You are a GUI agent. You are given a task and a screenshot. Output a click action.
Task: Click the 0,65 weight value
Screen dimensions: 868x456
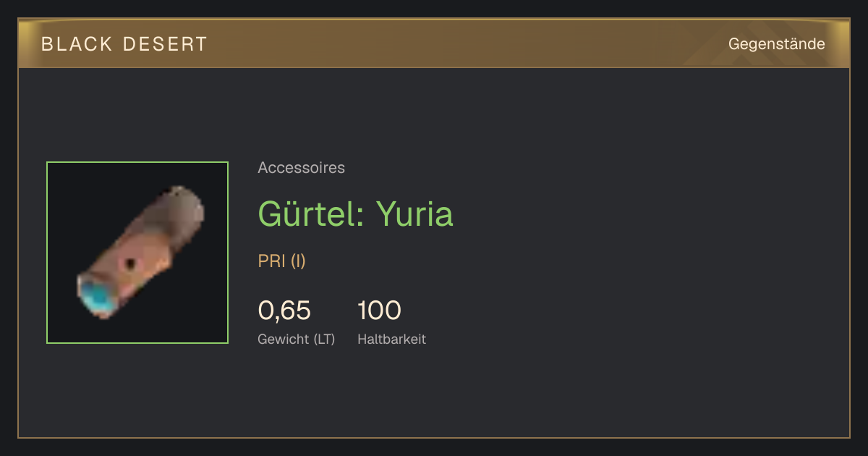(x=284, y=311)
